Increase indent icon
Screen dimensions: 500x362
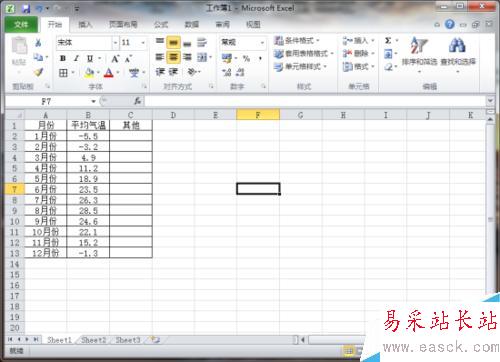click(x=173, y=71)
